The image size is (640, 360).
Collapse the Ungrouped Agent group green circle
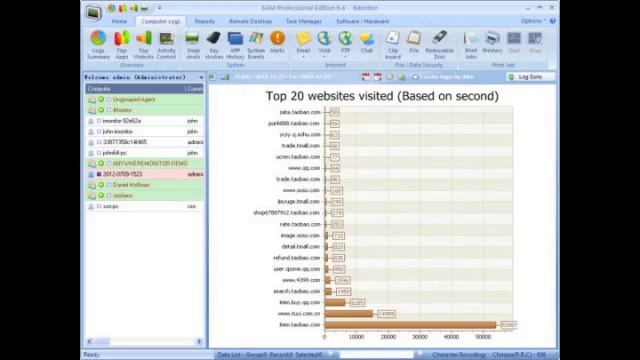101,100
